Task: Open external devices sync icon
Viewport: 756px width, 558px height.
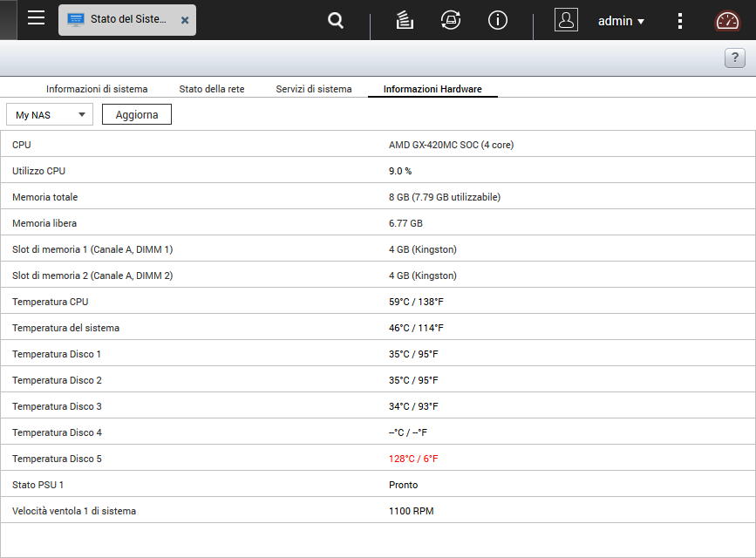Action: (x=451, y=21)
